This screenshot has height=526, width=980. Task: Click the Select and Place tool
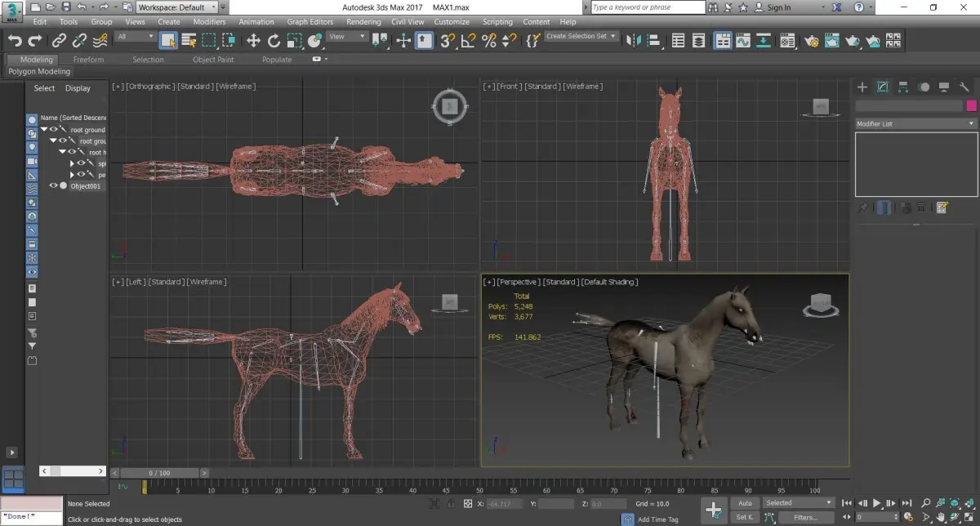point(314,40)
